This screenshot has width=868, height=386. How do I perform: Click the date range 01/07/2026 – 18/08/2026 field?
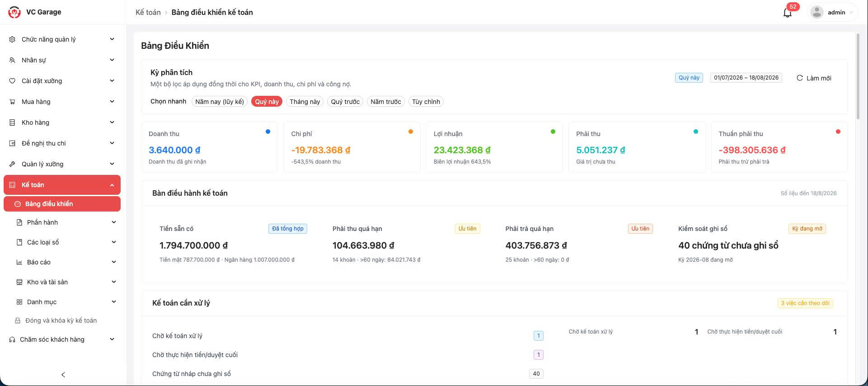(746, 78)
